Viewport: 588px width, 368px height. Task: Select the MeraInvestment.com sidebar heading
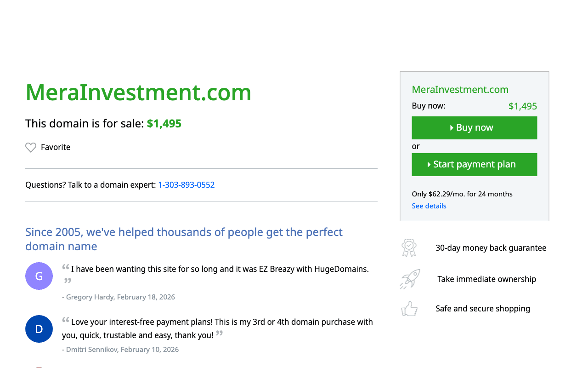click(460, 89)
